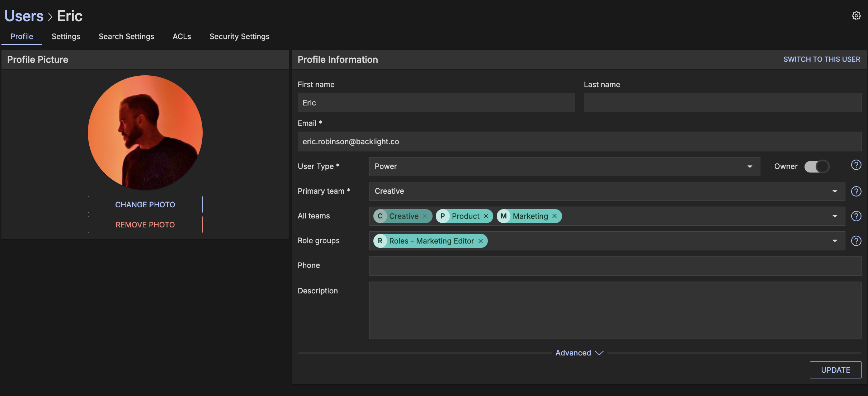The width and height of the screenshot is (868, 396).
Task: Toggle the Owner switch
Action: [x=817, y=166]
